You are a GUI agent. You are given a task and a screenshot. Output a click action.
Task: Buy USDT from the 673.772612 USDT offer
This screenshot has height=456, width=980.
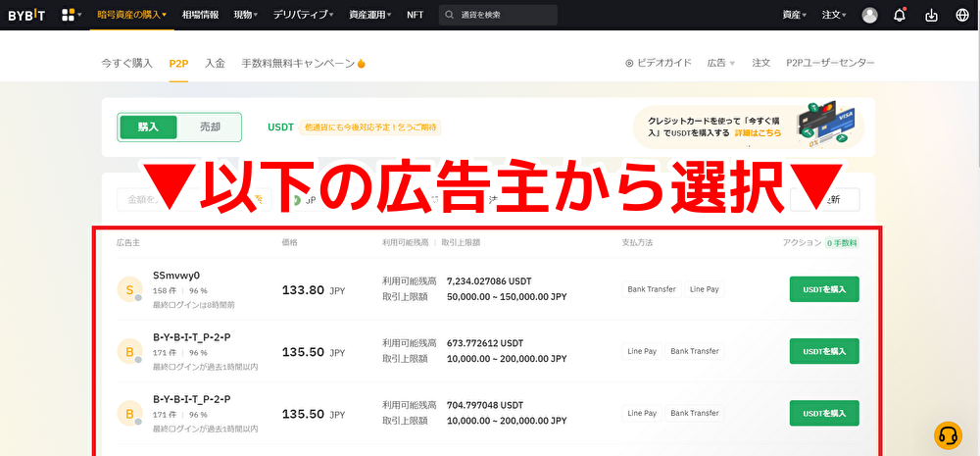coord(824,351)
